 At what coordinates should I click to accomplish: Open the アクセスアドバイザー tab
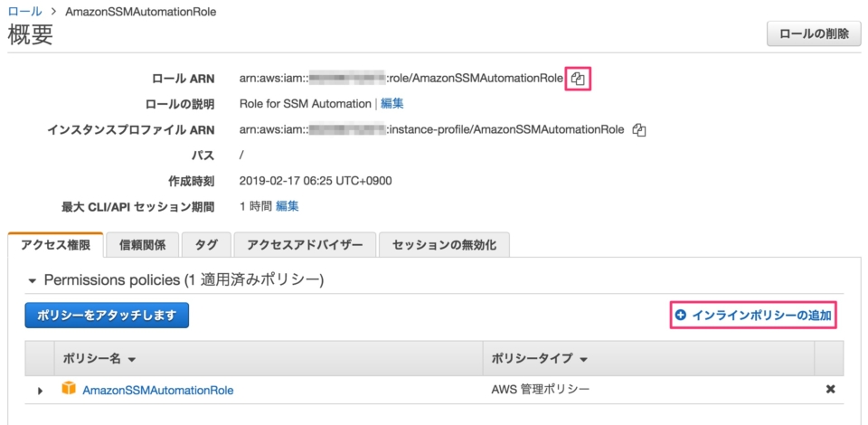(305, 246)
